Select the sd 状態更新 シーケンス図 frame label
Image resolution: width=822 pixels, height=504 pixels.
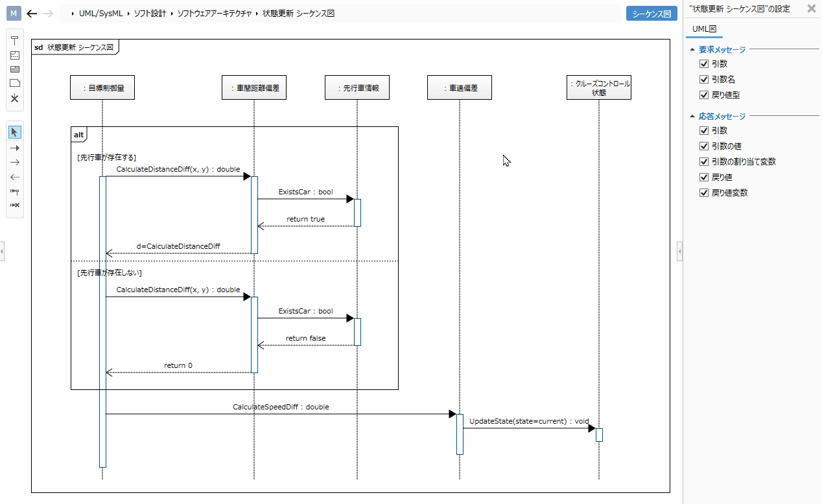(75, 47)
